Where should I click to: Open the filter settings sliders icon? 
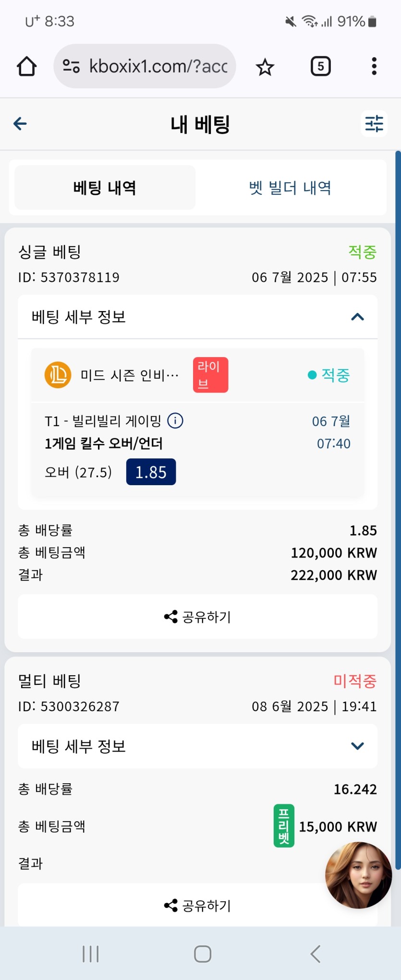tap(374, 124)
